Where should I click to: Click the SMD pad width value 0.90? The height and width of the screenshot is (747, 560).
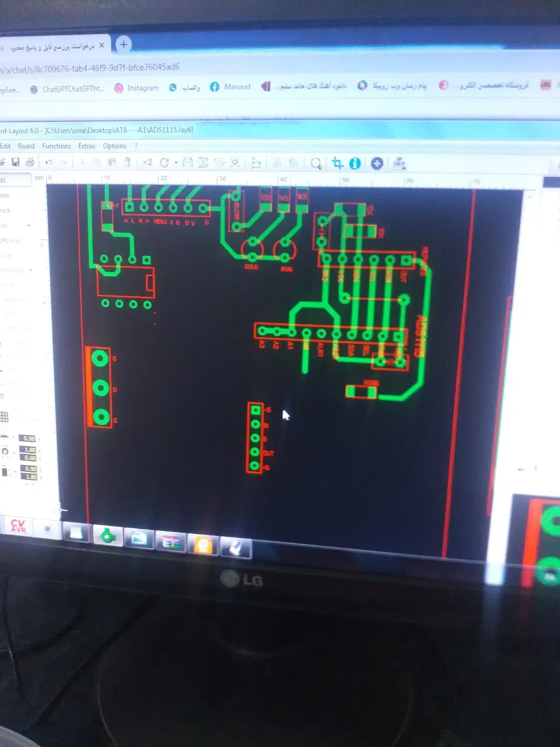[x=30, y=469]
